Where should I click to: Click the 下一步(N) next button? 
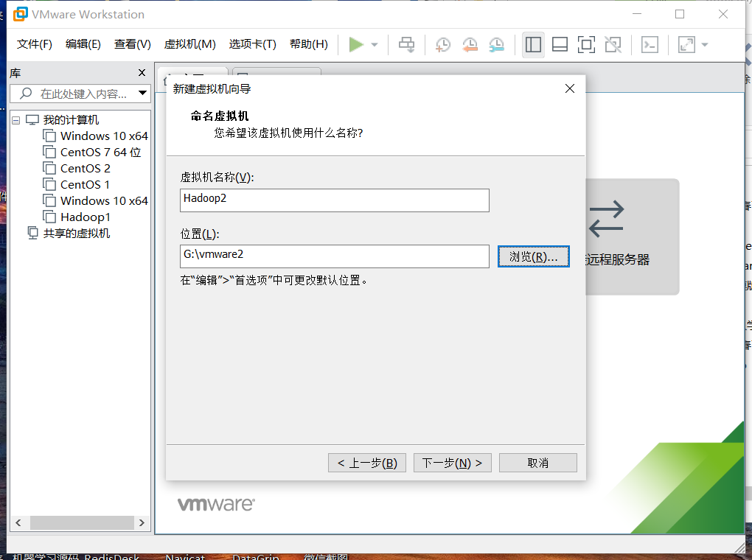click(x=452, y=463)
